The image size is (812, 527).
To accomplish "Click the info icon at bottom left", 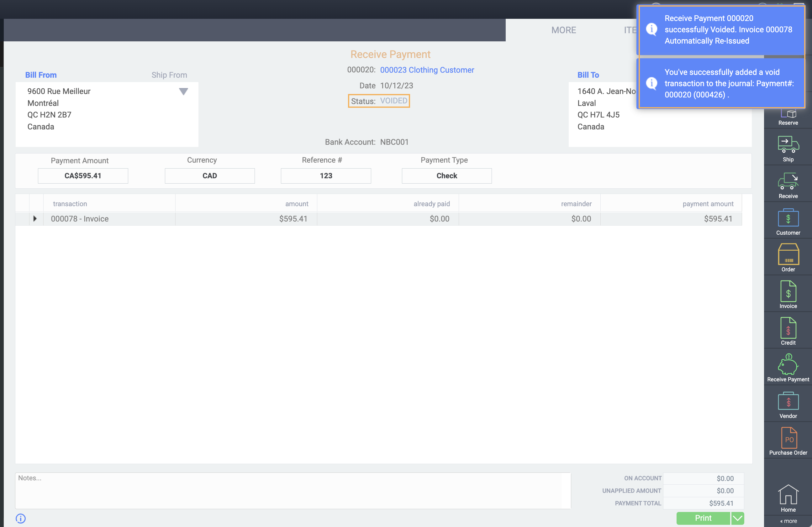I will [20, 519].
